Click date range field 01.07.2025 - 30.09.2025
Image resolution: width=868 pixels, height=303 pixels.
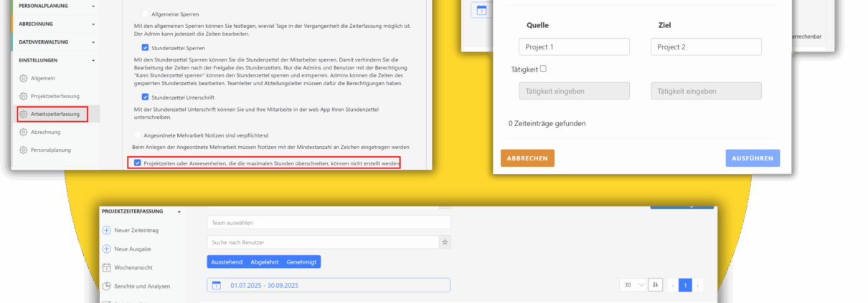click(x=329, y=285)
